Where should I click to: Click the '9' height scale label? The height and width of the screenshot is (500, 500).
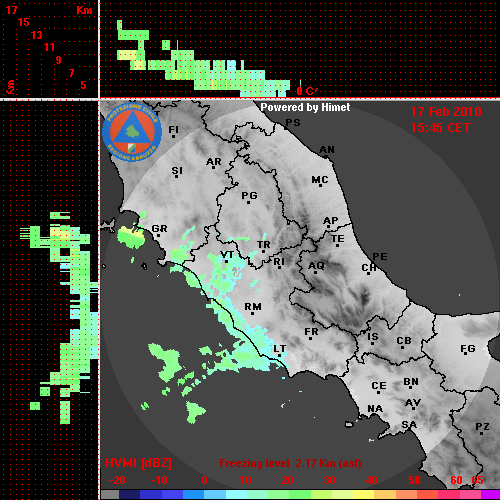59,60
